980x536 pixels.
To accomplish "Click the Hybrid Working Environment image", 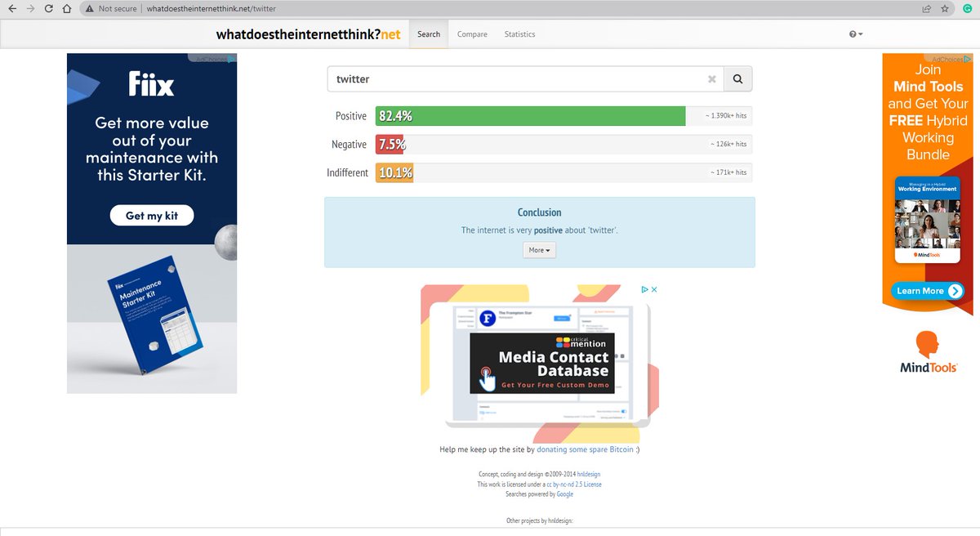I will click(928, 219).
